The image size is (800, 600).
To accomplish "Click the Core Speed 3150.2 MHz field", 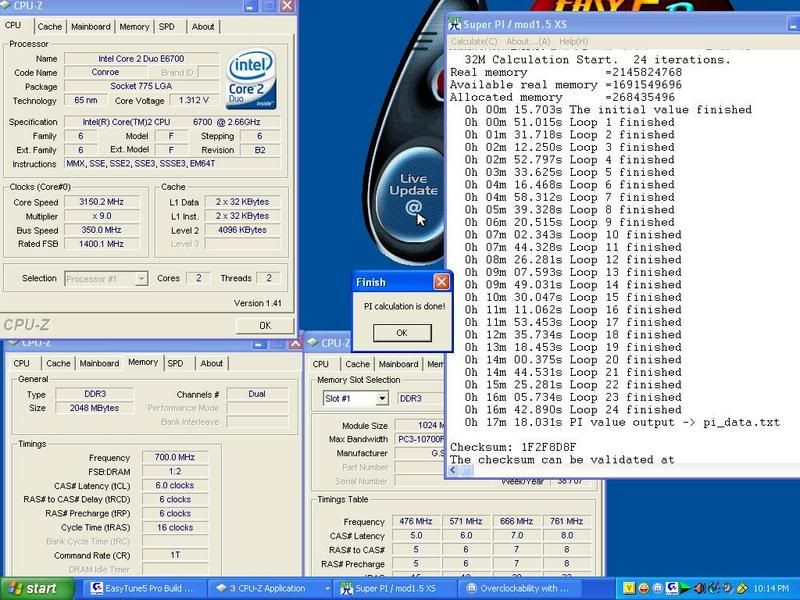I will pyautogui.click(x=102, y=202).
